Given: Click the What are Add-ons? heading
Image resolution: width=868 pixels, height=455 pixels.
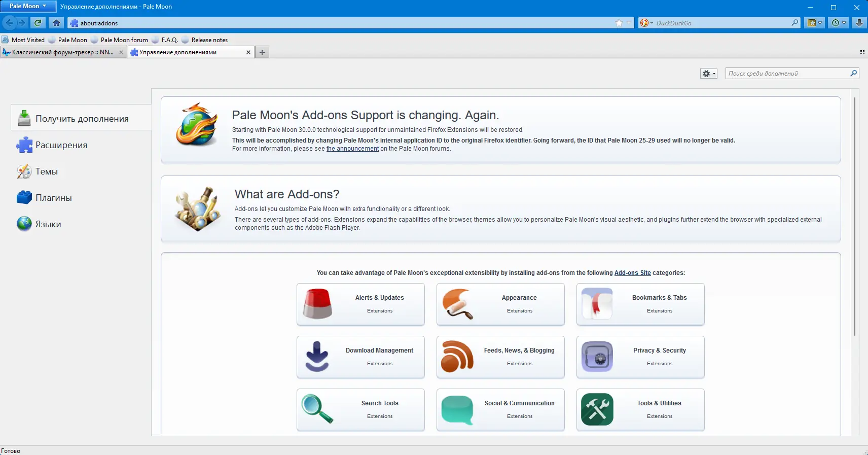Looking at the screenshot, I should [287, 194].
